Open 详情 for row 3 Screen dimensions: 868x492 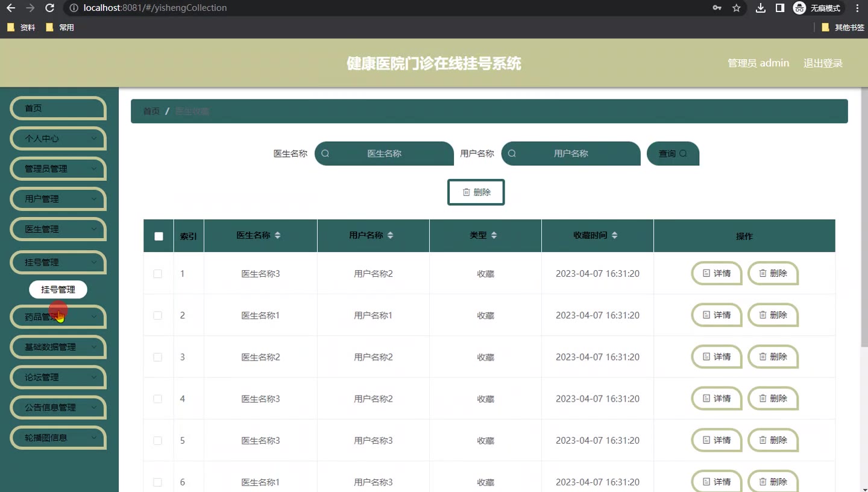pyautogui.click(x=717, y=357)
